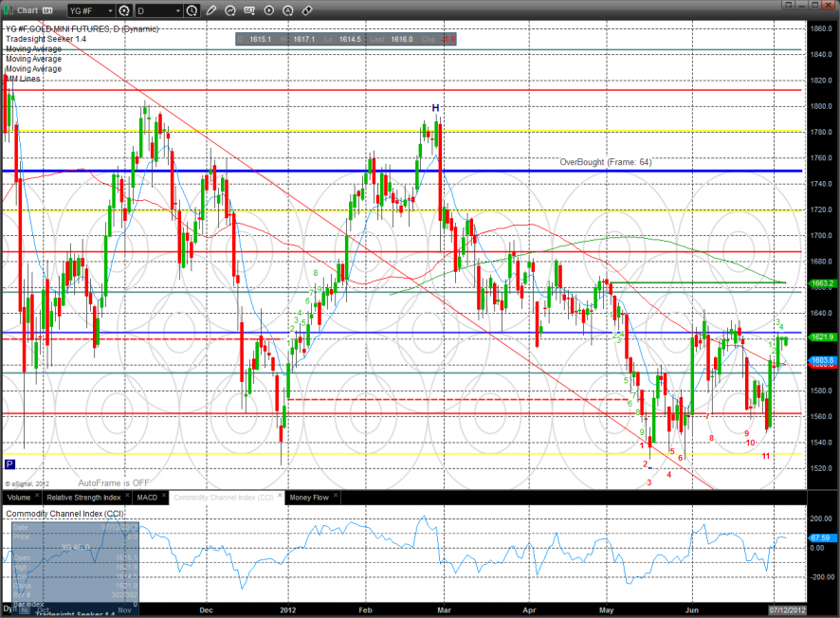The width and height of the screenshot is (840, 618).
Task: Click the symbol settings gear icon
Action: coord(124,10)
